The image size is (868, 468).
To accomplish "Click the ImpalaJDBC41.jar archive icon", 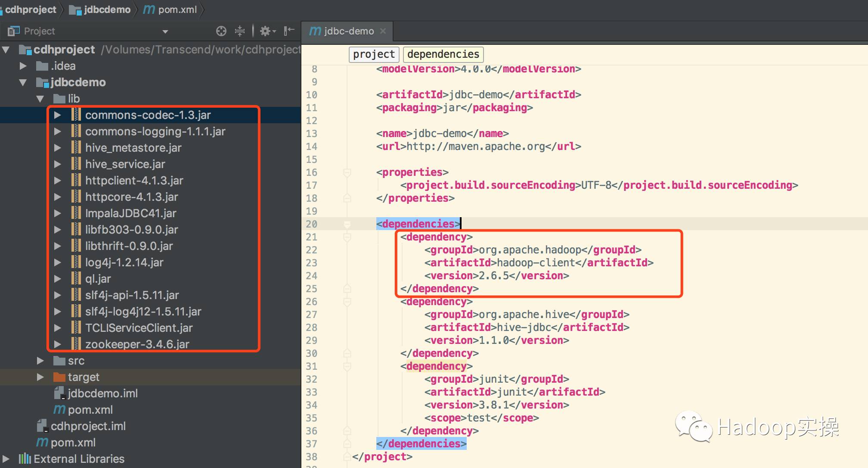I will pos(76,213).
